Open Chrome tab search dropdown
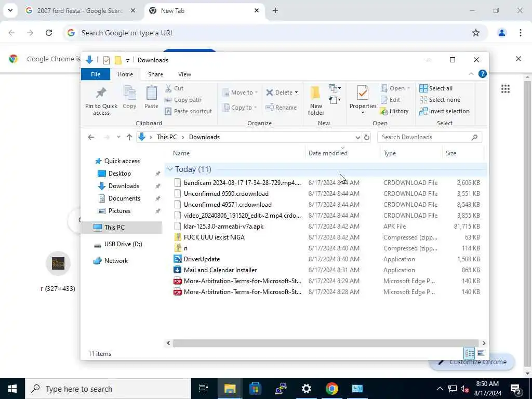Viewport: 532px width, 399px height. tap(10, 10)
